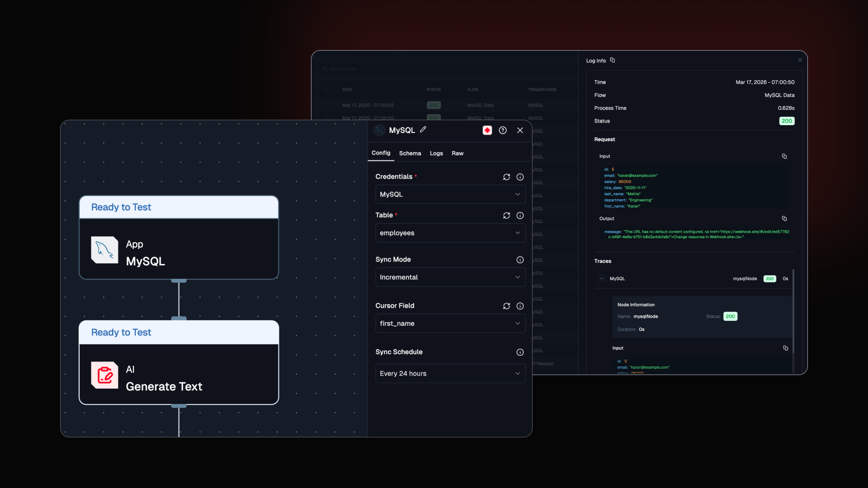Click the AI Generate Text node icon
The height and width of the screenshot is (488, 868).
[104, 375]
